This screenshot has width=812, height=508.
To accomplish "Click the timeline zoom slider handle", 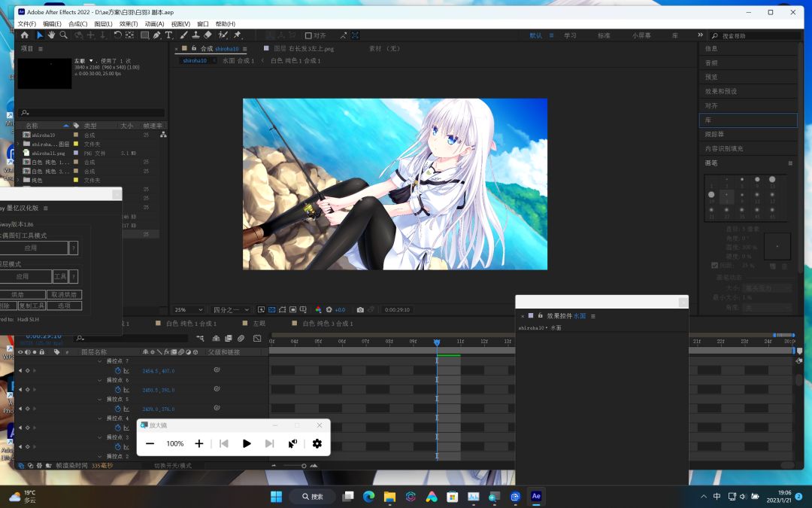I will click(x=304, y=466).
